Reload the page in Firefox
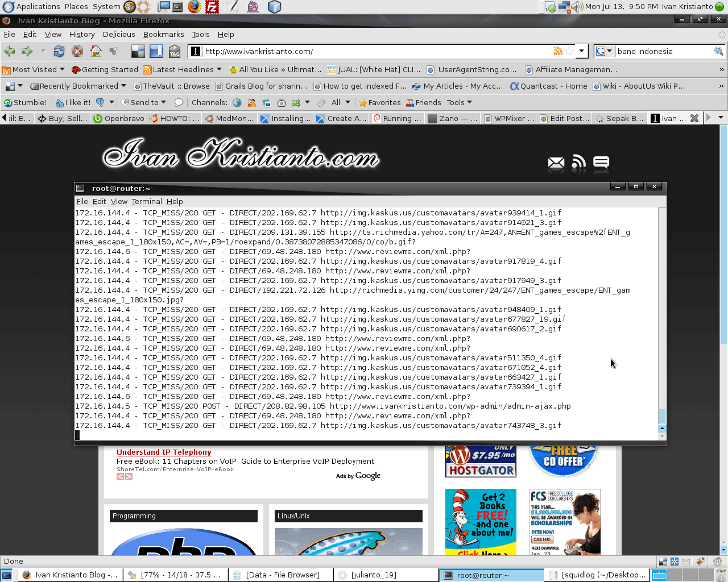The height and width of the screenshot is (582, 728). point(59,51)
